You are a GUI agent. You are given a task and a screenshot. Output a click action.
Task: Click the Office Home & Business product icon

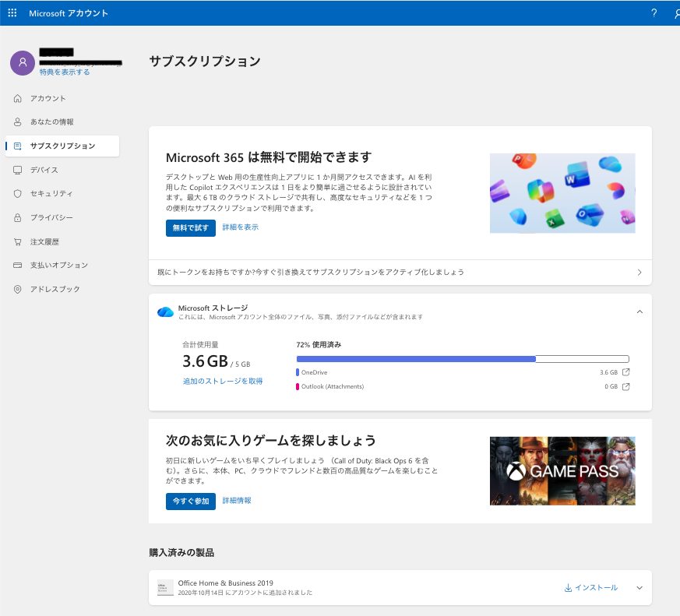click(165, 588)
